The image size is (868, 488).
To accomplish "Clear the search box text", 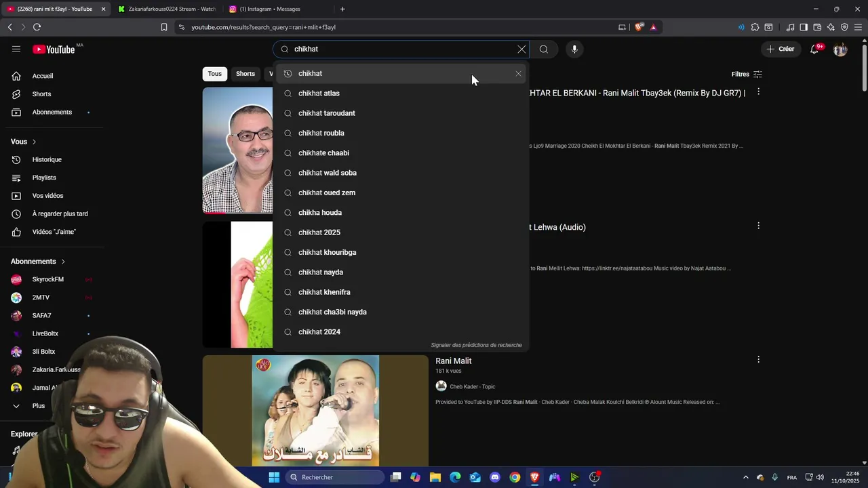I will coord(521,49).
